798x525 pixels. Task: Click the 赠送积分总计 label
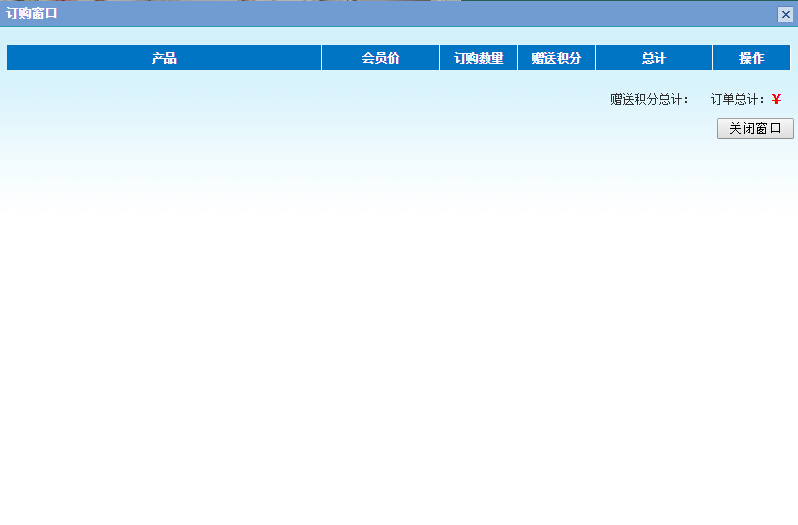[649, 100]
